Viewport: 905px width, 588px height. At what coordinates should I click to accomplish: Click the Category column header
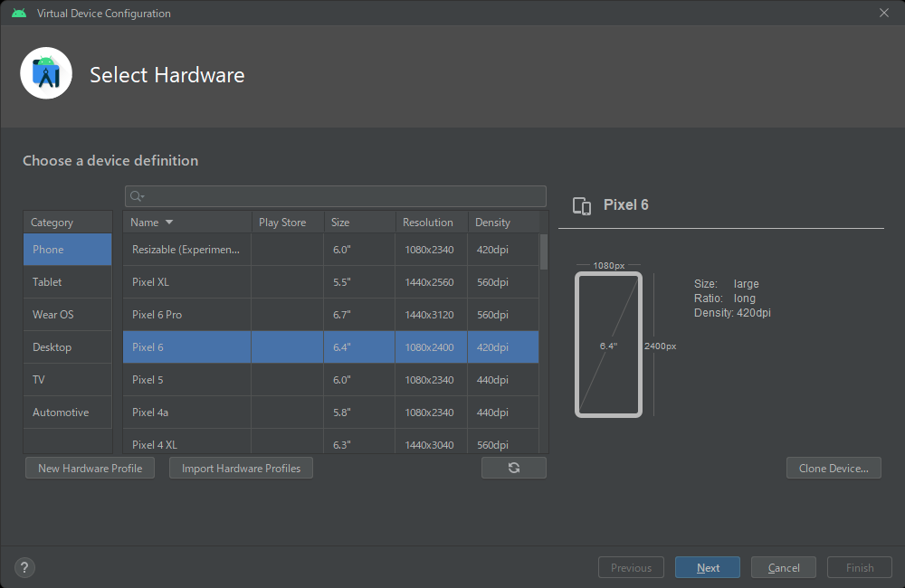tap(68, 223)
